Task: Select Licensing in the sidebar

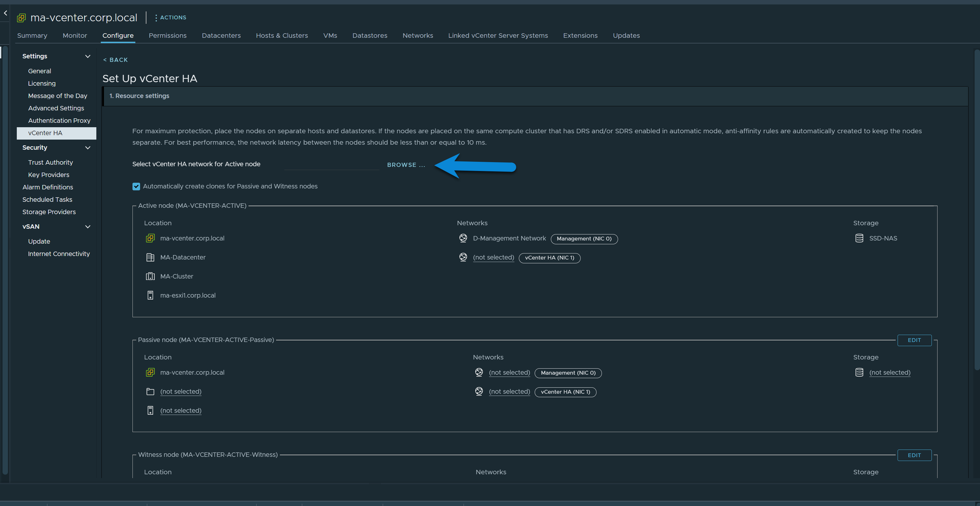Action: pos(42,83)
